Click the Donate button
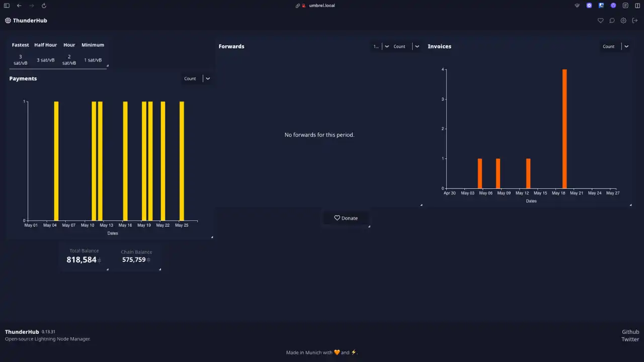 pyautogui.click(x=346, y=218)
